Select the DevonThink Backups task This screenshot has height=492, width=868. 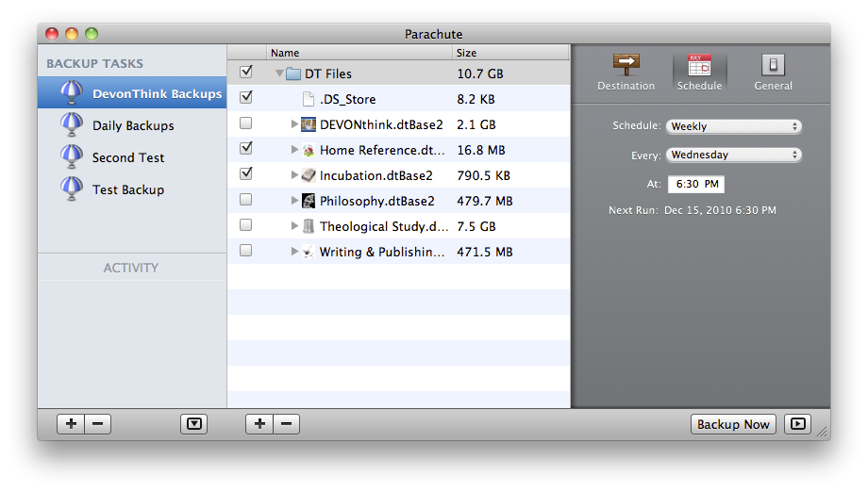tap(132, 93)
